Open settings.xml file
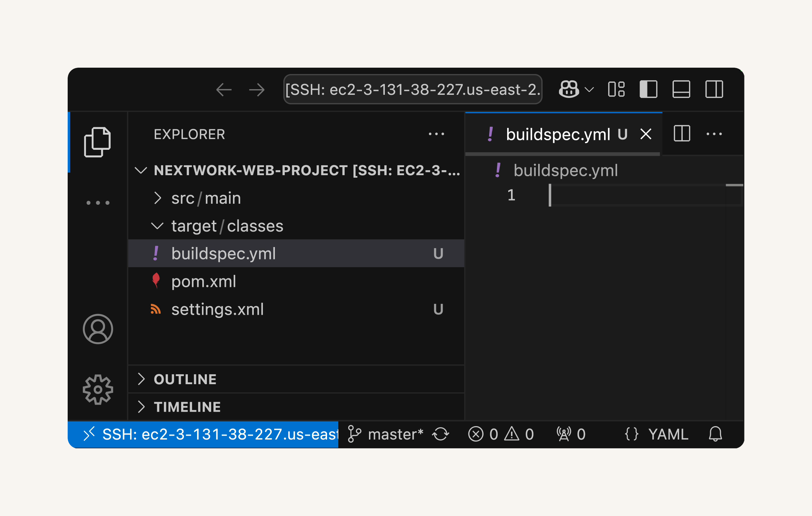This screenshot has width=812, height=516. (x=296, y=309)
